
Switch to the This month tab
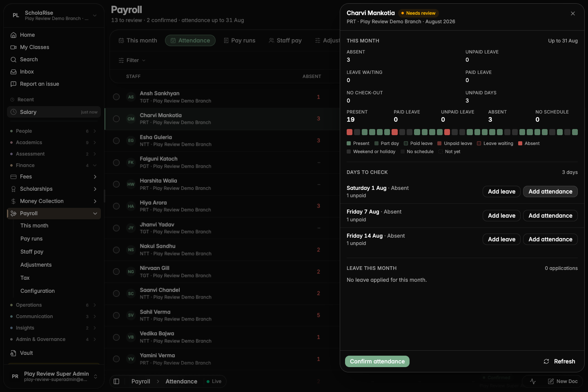[138, 40]
